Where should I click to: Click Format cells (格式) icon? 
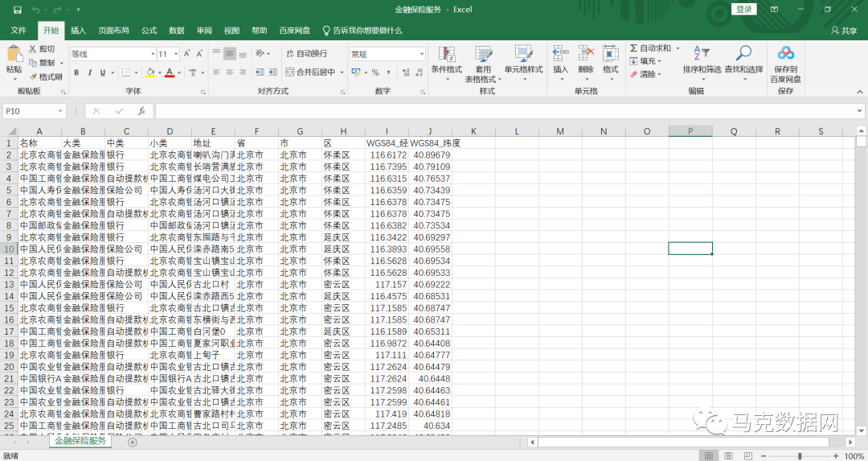coord(611,54)
